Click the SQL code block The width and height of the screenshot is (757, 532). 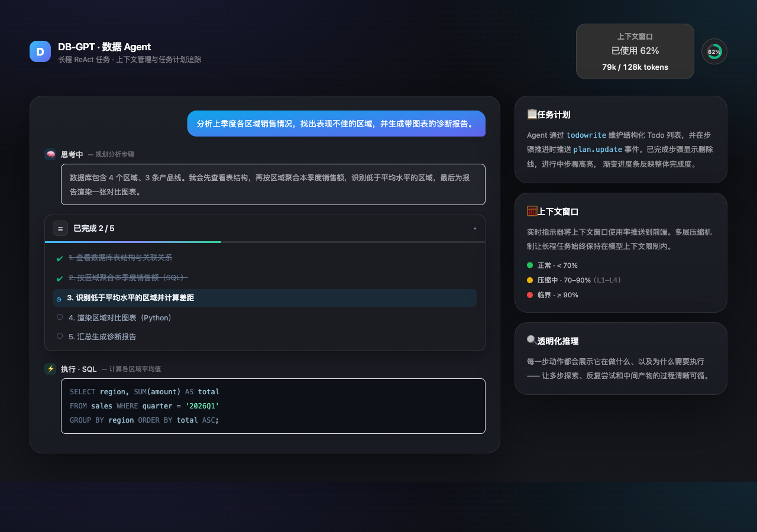click(x=273, y=406)
